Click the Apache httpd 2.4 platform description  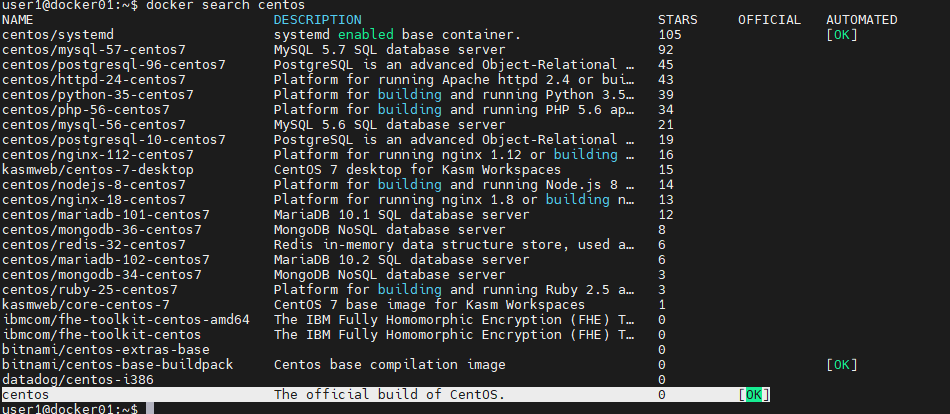point(454,80)
